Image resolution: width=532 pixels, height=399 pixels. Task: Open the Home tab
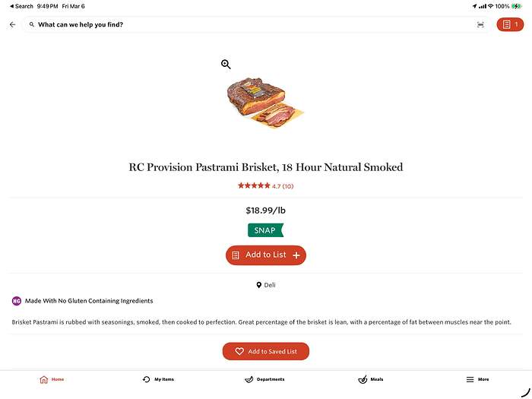click(52, 378)
